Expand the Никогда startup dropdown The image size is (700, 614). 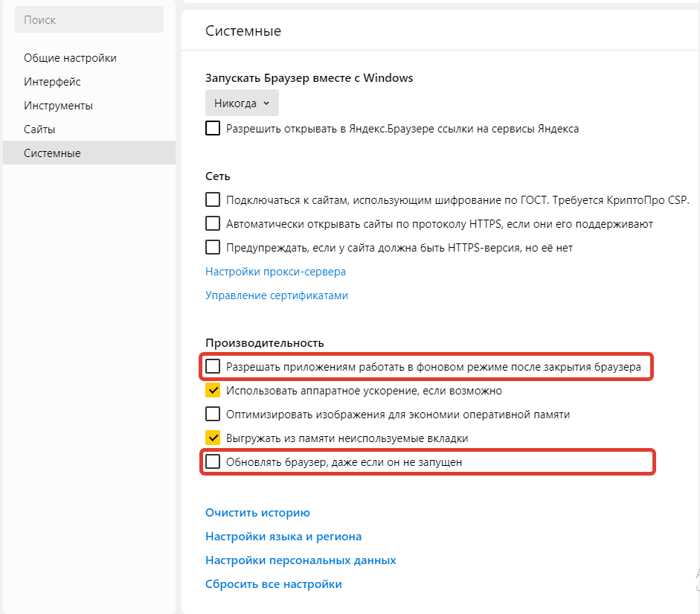pyautogui.click(x=242, y=103)
